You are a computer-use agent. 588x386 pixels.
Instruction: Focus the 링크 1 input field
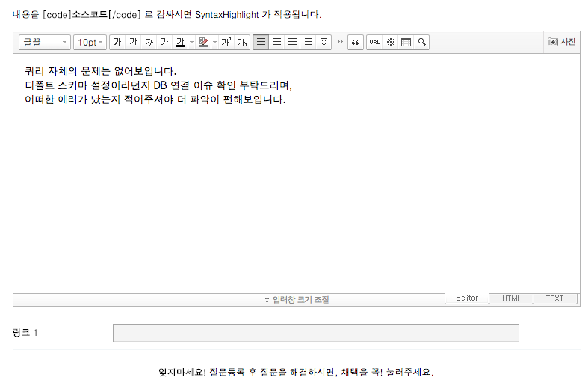click(x=316, y=333)
